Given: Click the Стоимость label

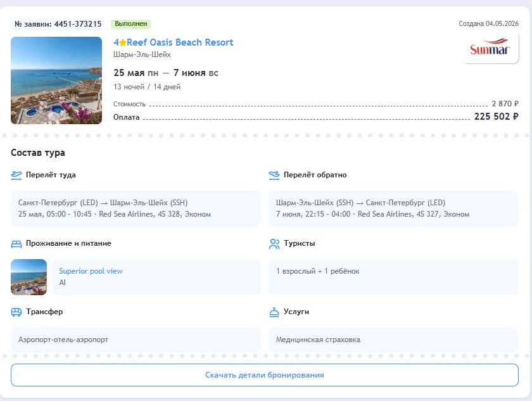Looking at the screenshot, I should click(129, 104).
